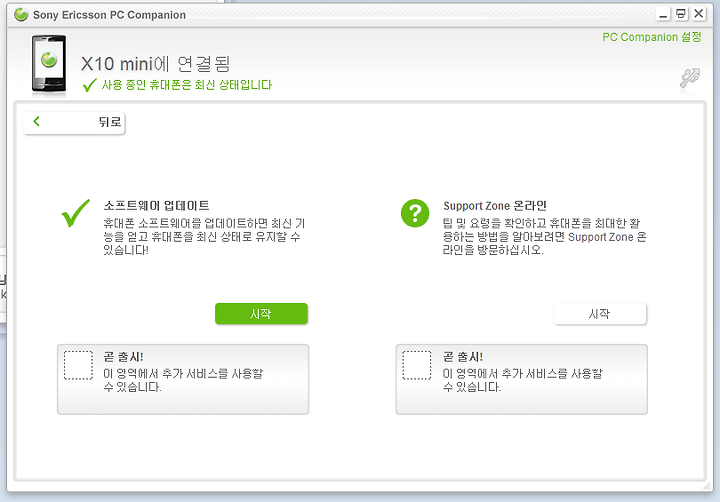This screenshot has height=502, width=720.
Task: Restore the PC Companion window size
Action: [681, 14]
